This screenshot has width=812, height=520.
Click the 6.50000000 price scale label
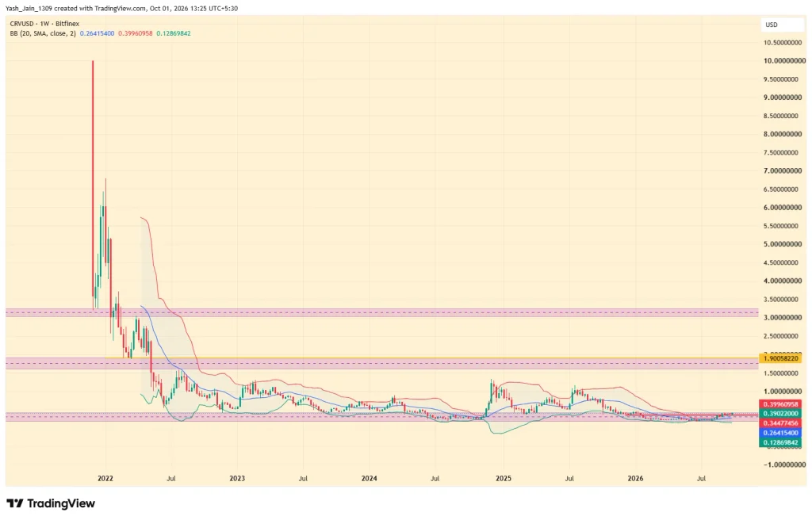pyautogui.click(x=783, y=189)
